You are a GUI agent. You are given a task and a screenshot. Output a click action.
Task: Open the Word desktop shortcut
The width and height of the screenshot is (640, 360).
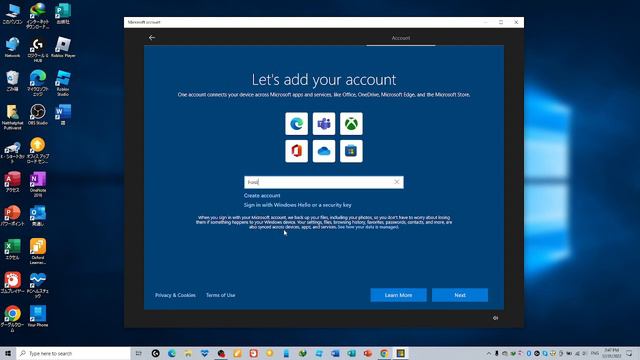point(63,114)
